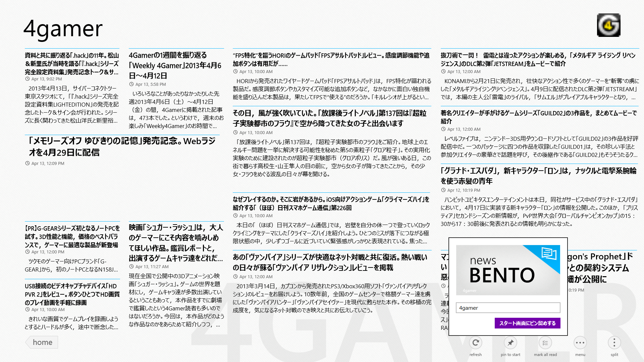
Task: Open the HORI FPSアサルトパッド review article
Action: click(331, 59)
